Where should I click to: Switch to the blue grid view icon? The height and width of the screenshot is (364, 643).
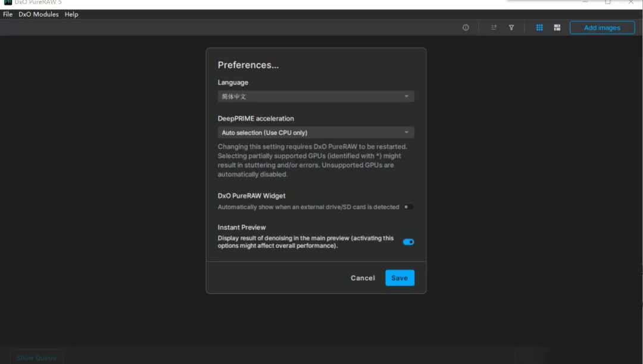click(x=539, y=27)
